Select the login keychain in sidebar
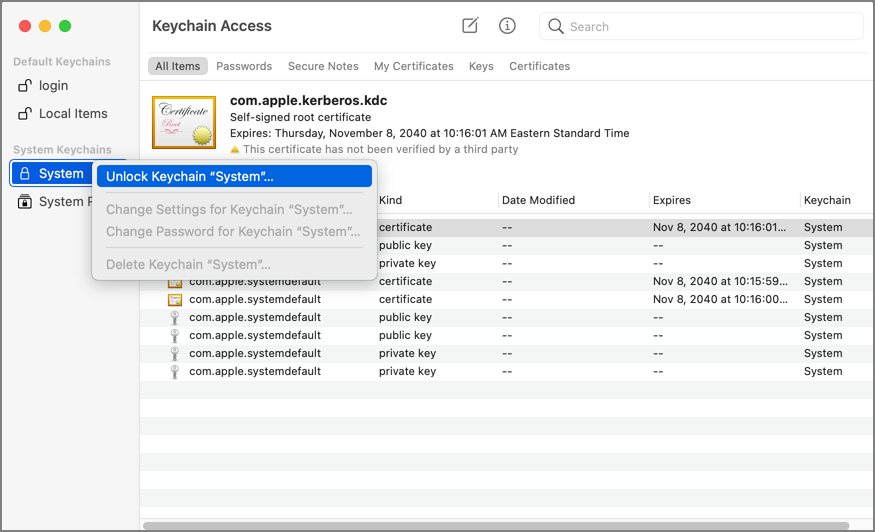The width and height of the screenshot is (875, 532). click(x=54, y=85)
